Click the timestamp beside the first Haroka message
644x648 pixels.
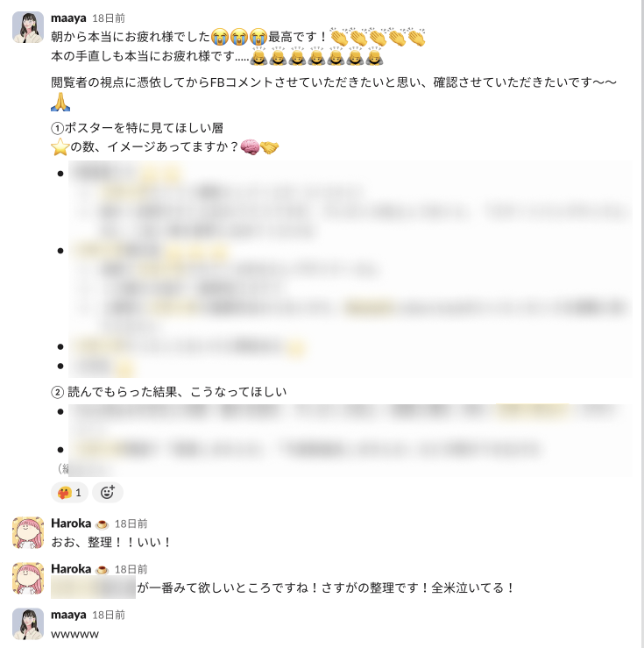131,523
